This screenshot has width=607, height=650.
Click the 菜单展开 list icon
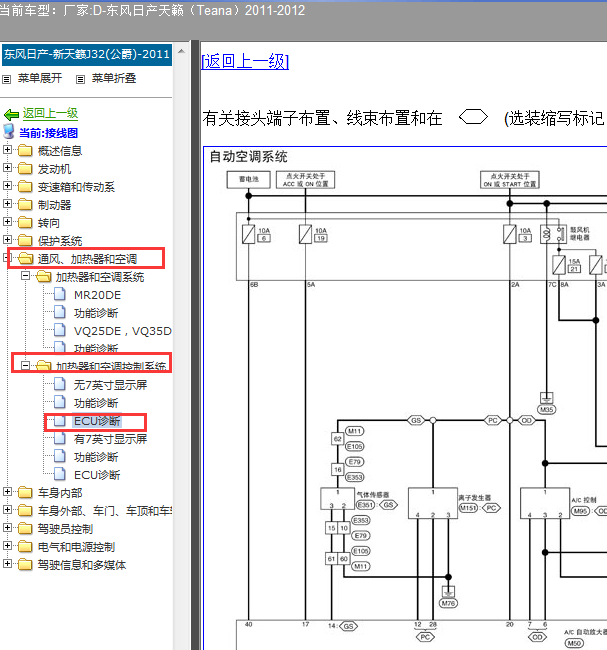click(x=6, y=79)
